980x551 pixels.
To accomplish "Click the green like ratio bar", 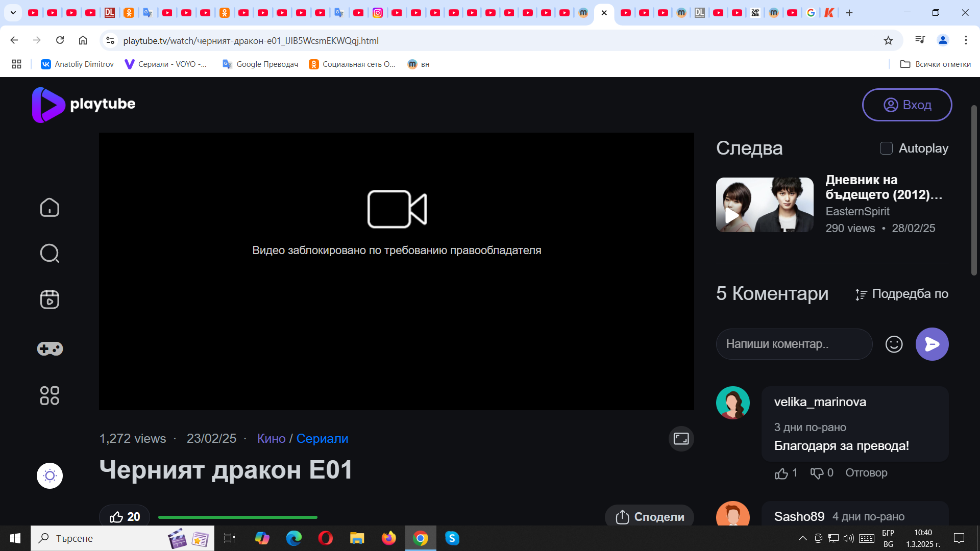I will click(237, 517).
